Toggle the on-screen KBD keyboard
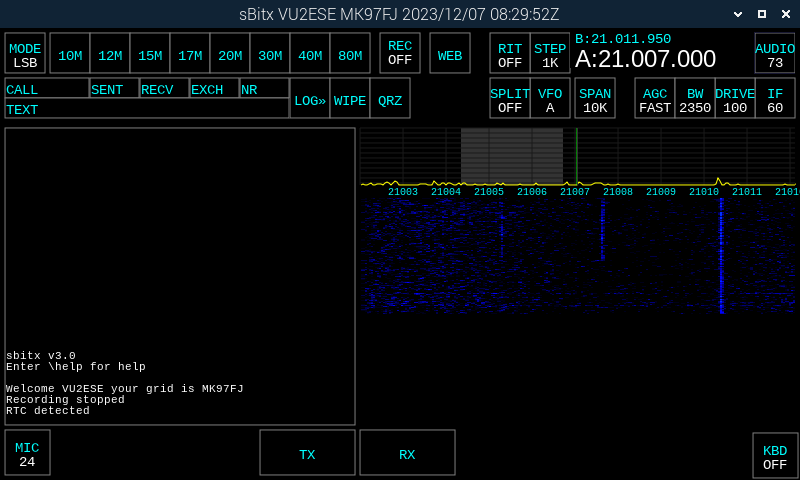Screen dimensions: 800x480 (x=775, y=456)
